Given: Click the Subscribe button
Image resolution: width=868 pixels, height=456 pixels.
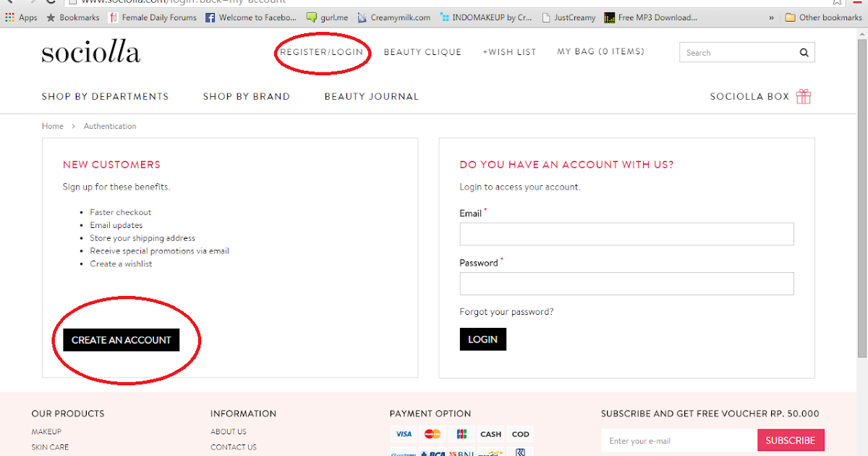Looking at the screenshot, I should click(791, 440).
